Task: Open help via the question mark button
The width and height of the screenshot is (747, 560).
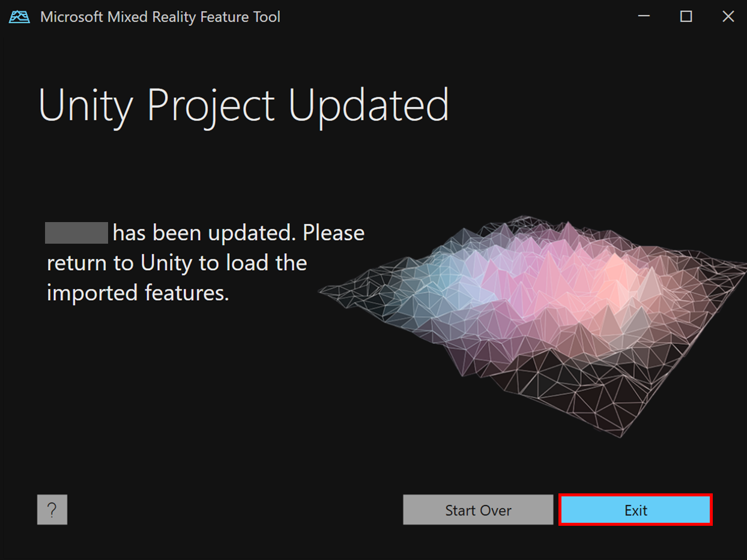Action: tap(52, 510)
